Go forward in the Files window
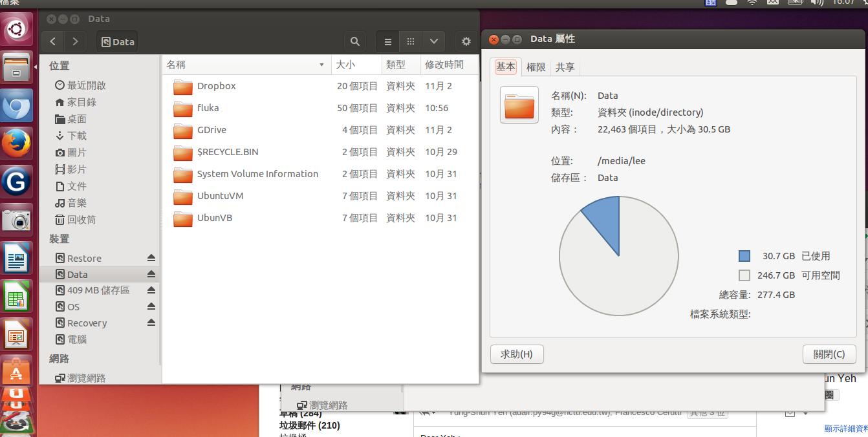 pyautogui.click(x=76, y=41)
